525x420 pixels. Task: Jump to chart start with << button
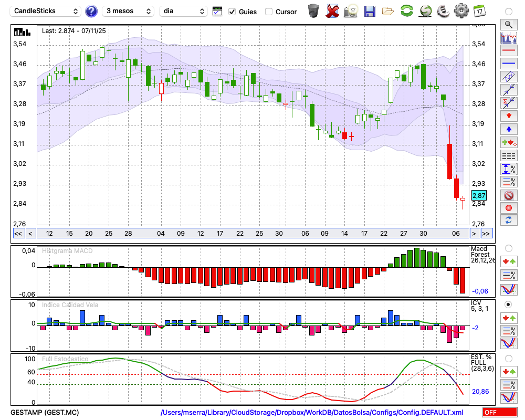coord(18,234)
